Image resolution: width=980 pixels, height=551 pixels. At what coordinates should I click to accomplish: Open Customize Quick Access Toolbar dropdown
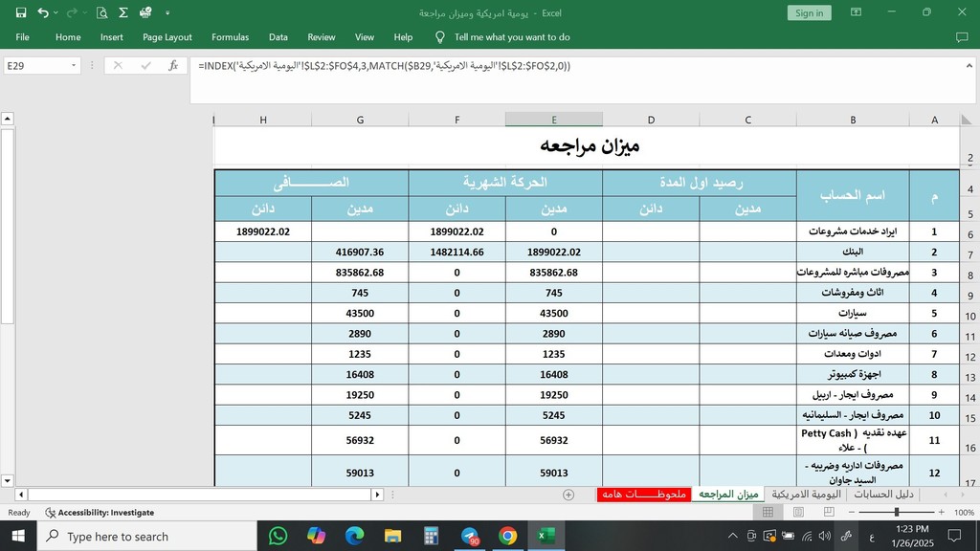[167, 12]
